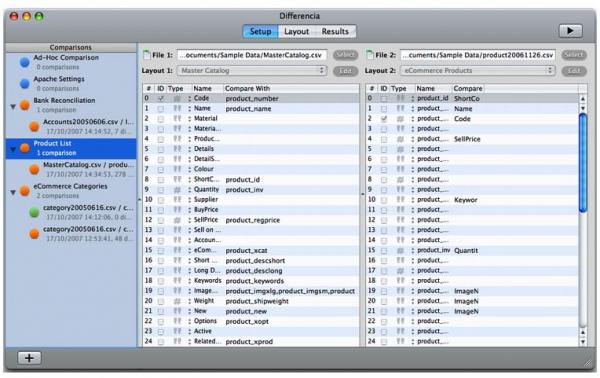The height and width of the screenshot is (378, 600).
Task: Click the MasterCatalog.csv orange status icon
Action: coord(34,169)
